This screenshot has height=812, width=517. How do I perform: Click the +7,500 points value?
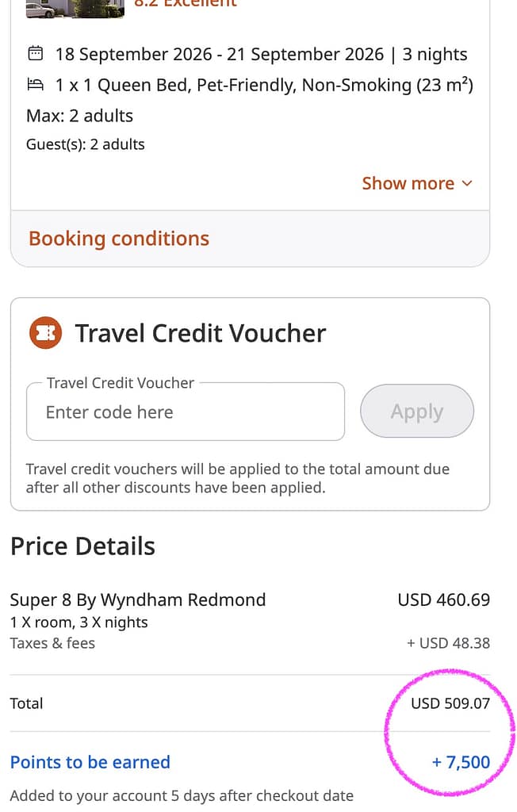pyautogui.click(x=461, y=762)
